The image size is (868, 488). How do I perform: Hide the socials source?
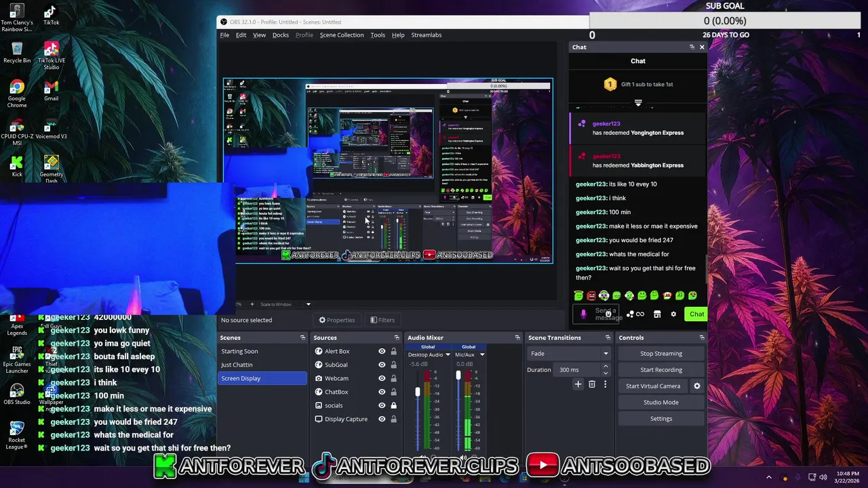pos(382,405)
